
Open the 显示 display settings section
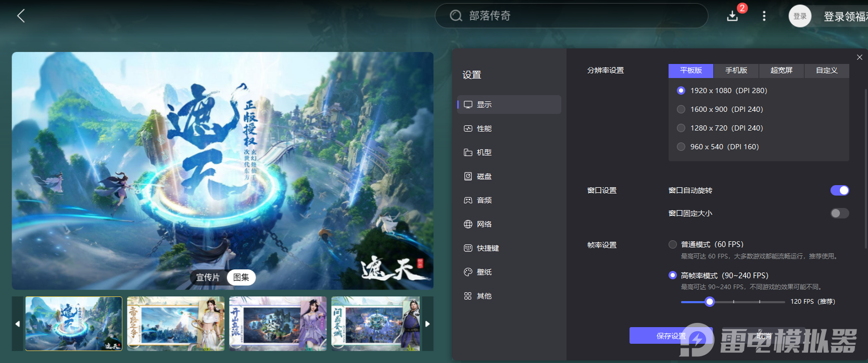(x=509, y=105)
